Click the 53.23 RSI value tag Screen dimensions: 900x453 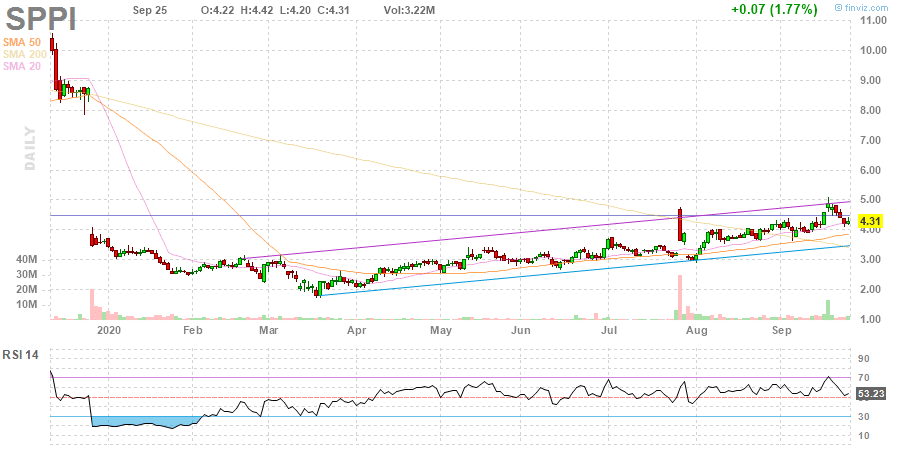click(871, 393)
